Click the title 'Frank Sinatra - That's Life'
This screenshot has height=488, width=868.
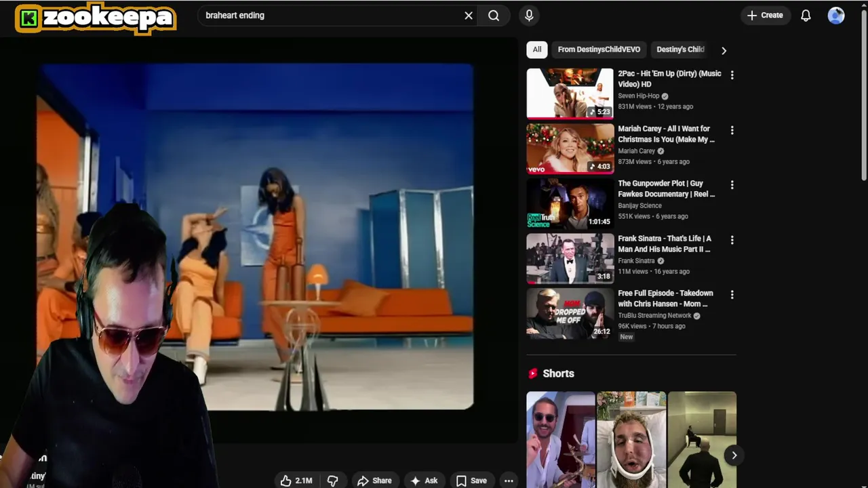click(x=665, y=243)
